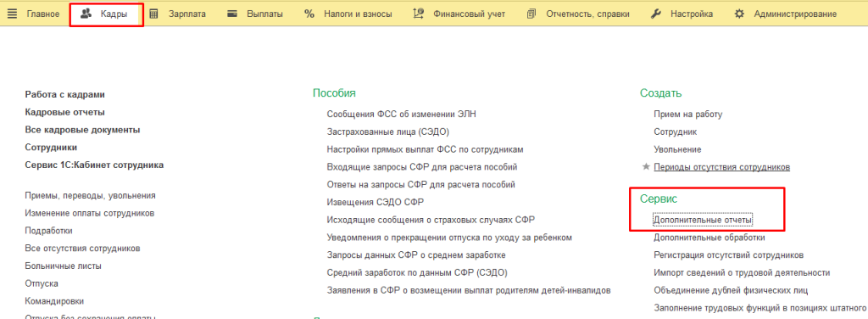Open the Настройка section

pyautogui.click(x=692, y=14)
